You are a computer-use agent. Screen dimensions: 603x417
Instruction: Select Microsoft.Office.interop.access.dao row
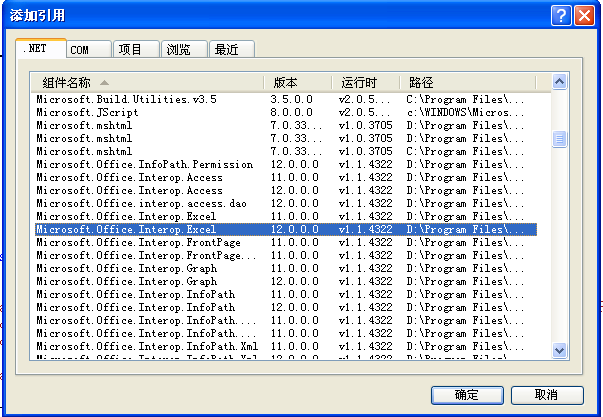point(286,203)
